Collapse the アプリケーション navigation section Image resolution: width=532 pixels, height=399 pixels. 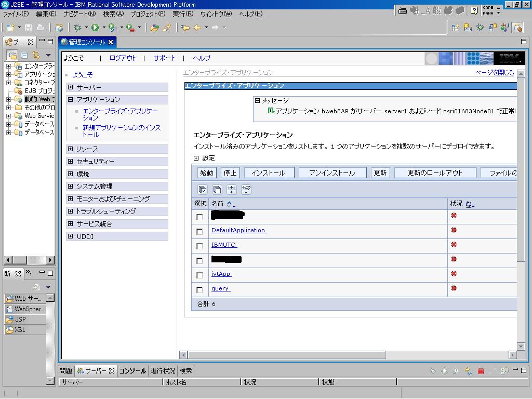71,99
